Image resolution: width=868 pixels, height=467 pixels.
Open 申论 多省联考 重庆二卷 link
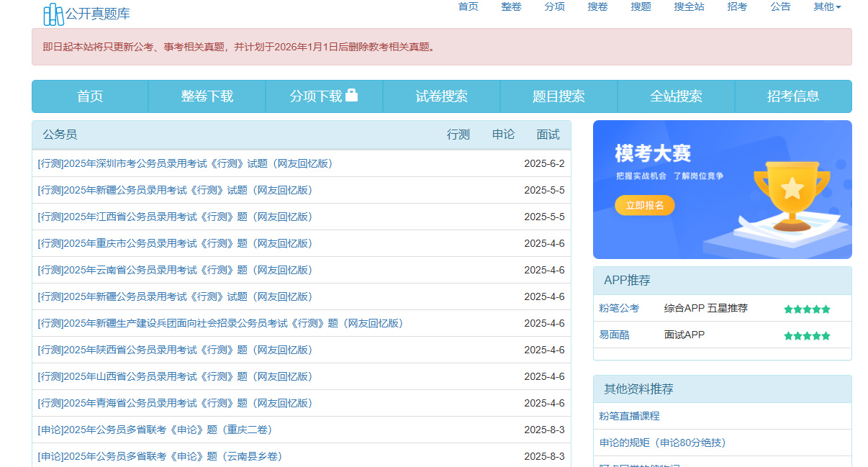pyautogui.click(x=155, y=430)
